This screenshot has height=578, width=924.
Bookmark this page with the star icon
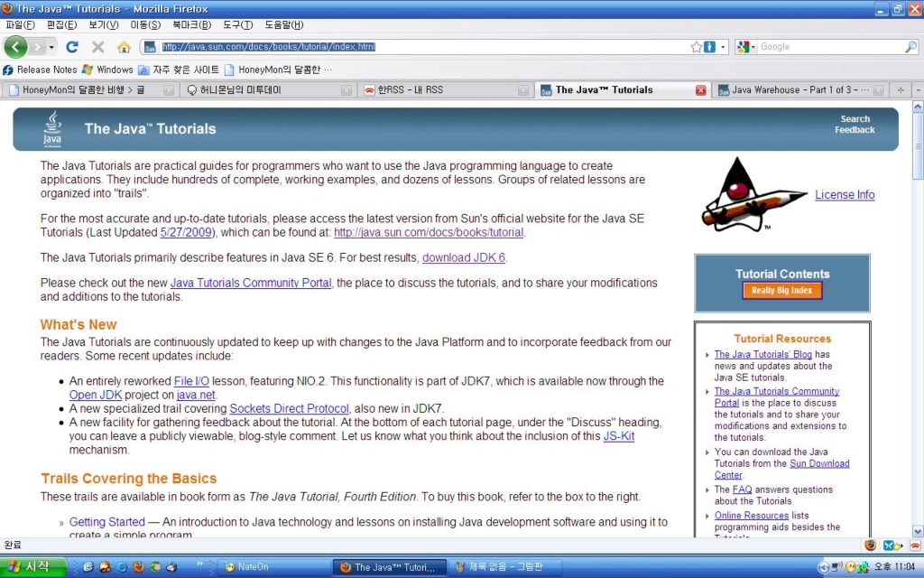point(696,47)
